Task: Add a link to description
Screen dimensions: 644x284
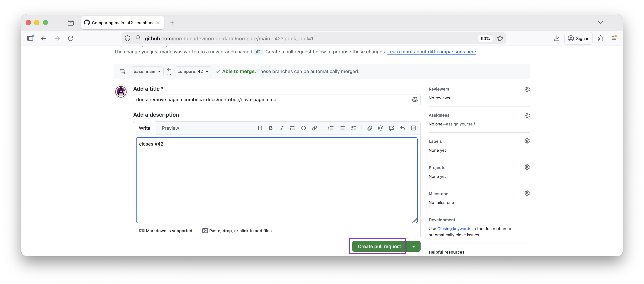Action: tap(314, 128)
